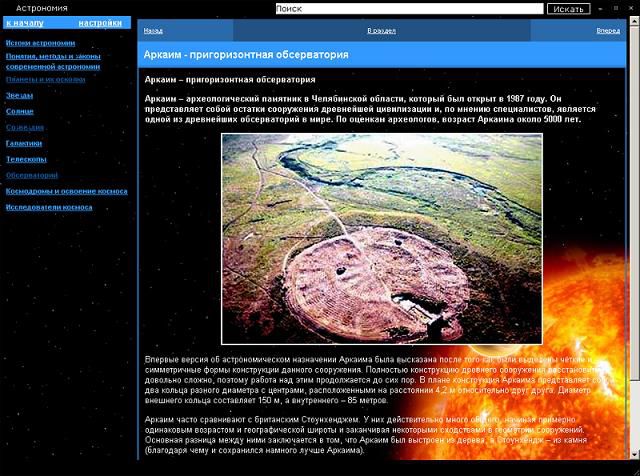
Task: Go to "Планеты и их осколки" section
Action: (44, 78)
